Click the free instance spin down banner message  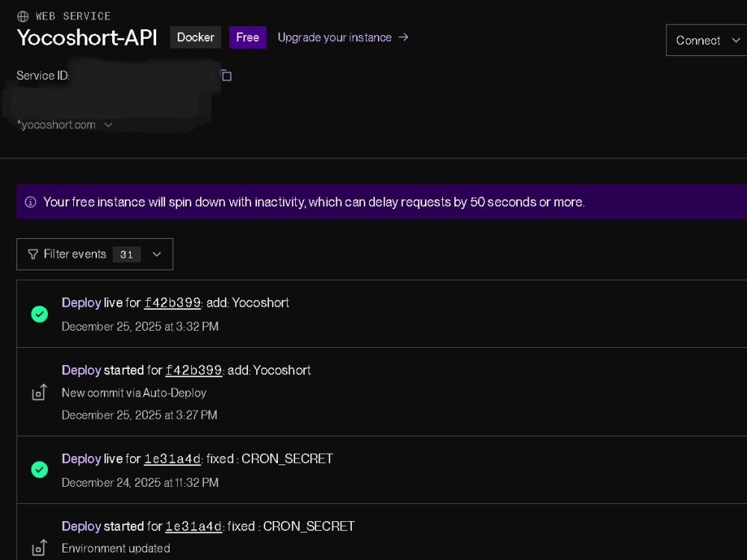click(314, 202)
